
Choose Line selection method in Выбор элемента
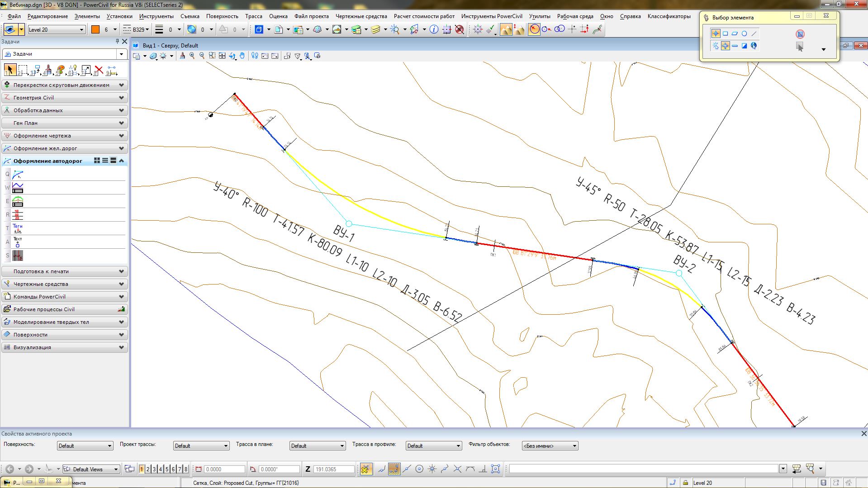tap(754, 33)
